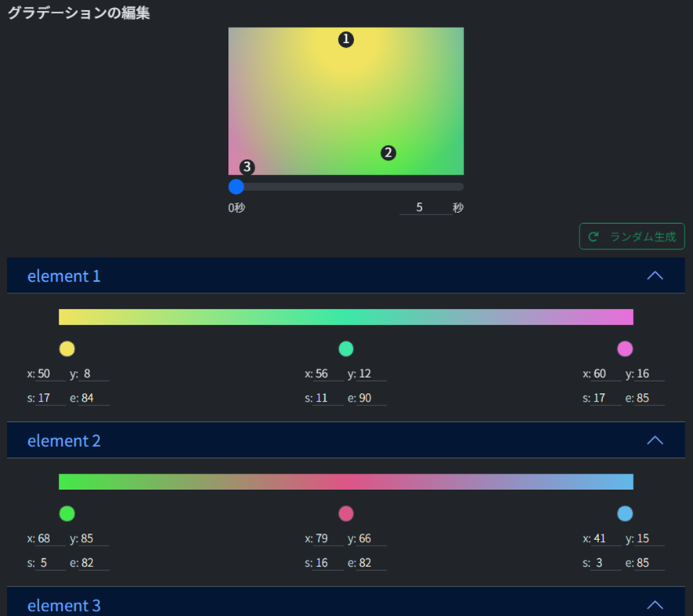Click the green color swatch in element 2
Screen dimensions: 693x616
coord(67,513)
